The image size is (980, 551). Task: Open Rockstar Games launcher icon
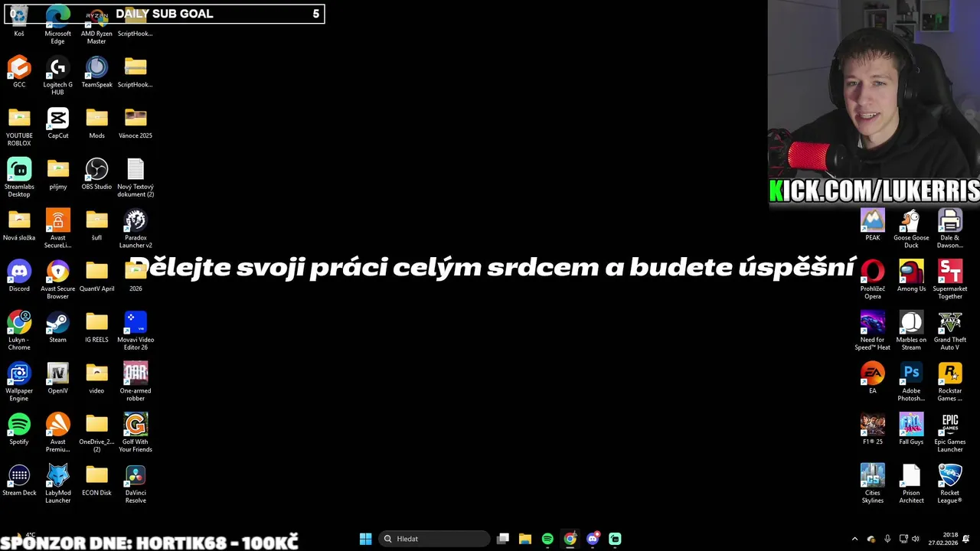tap(950, 382)
